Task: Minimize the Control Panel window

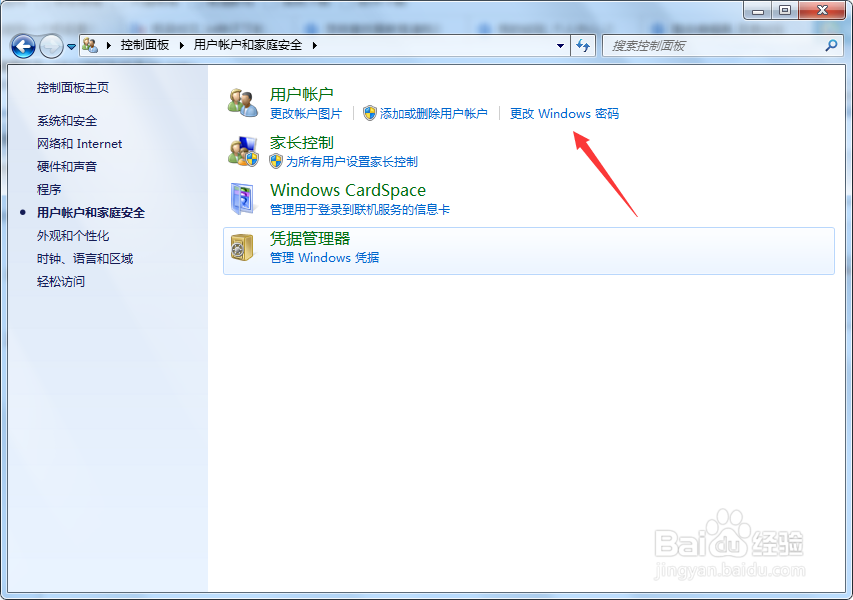Action: coord(758,10)
